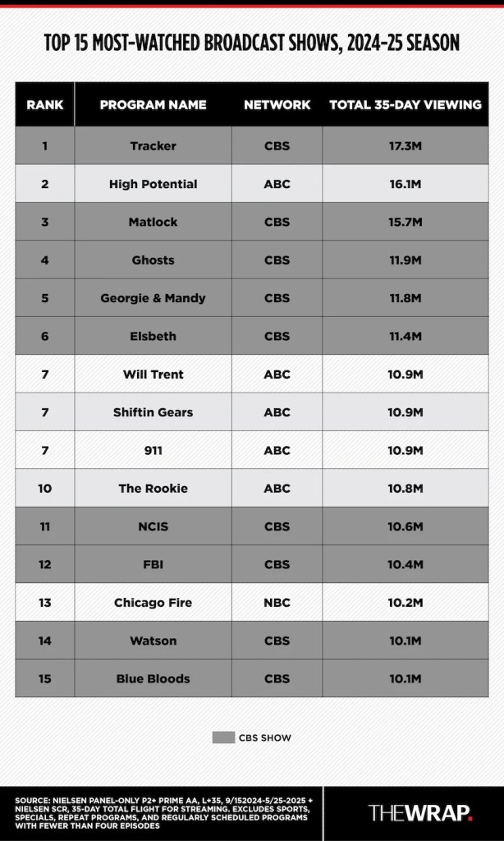Viewport: 504px width, 841px height.
Task: Click the gray CBS Show legend swatch
Action: [222, 738]
